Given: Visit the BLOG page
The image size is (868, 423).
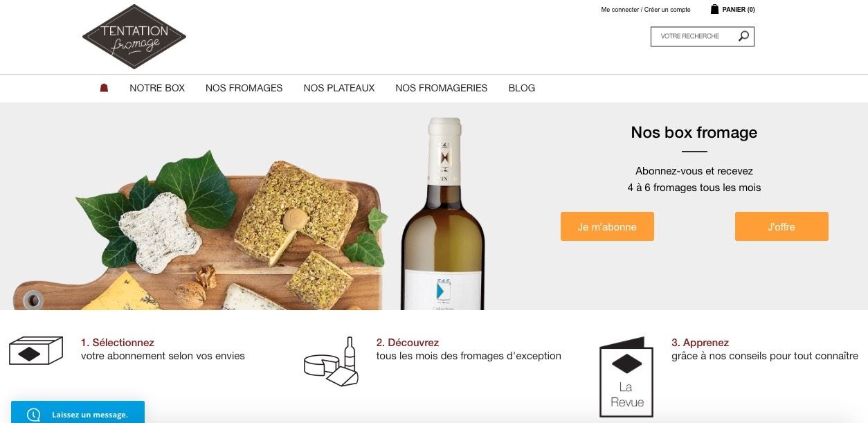Looking at the screenshot, I should point(522,88).
